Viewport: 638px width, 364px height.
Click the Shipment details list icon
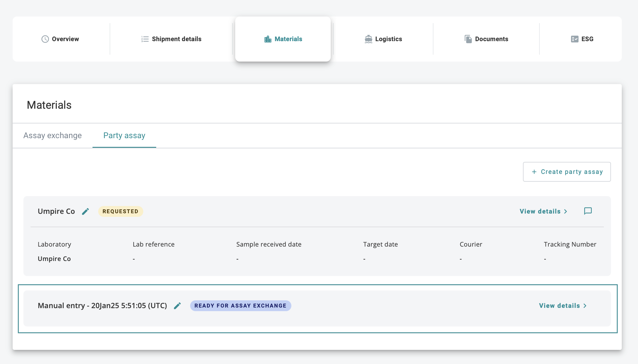pyautogui.click(x=145, y=39)
